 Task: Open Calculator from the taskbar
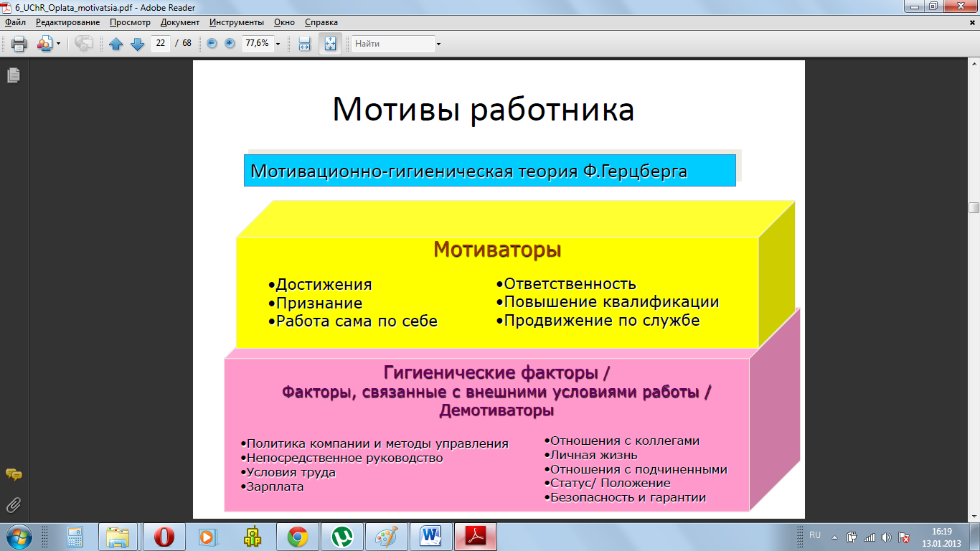click(74, 537)
